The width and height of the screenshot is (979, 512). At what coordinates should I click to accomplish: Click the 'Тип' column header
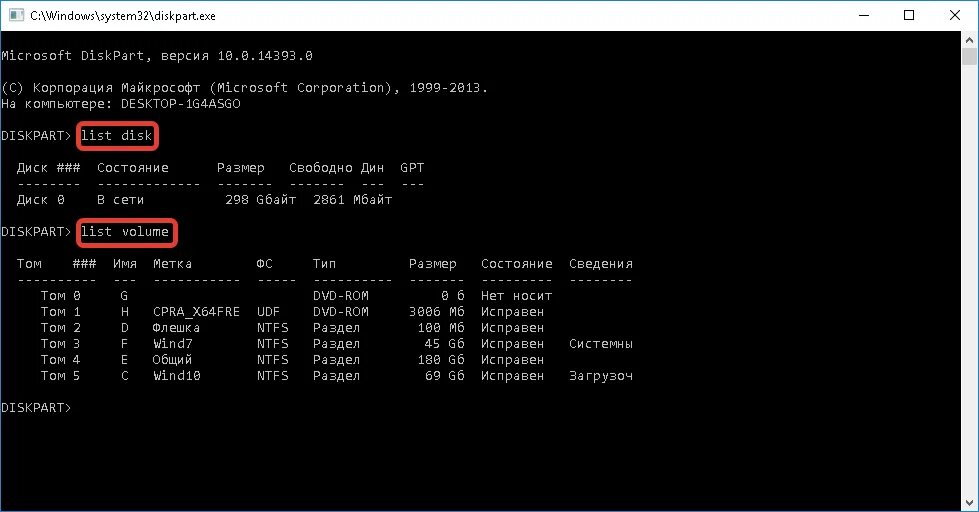(x=325, y=263)
